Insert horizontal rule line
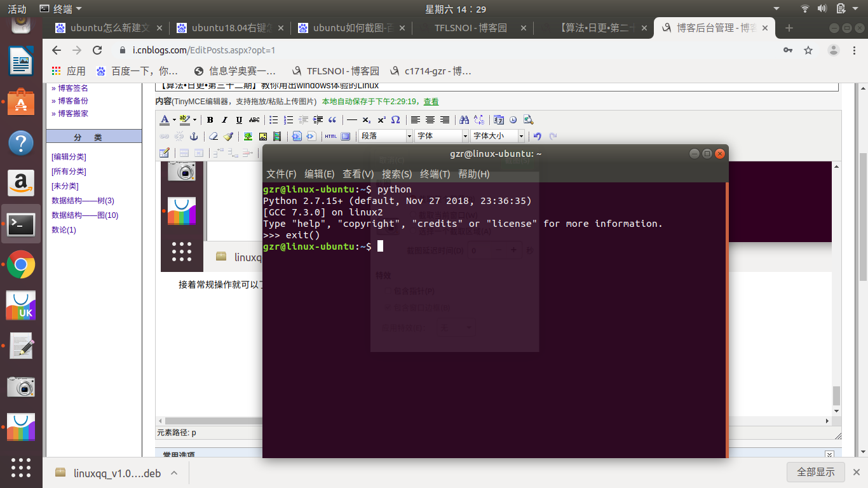The width and height of the screenshot is (868, 488). pyautogui.click(x=352, y=120)
